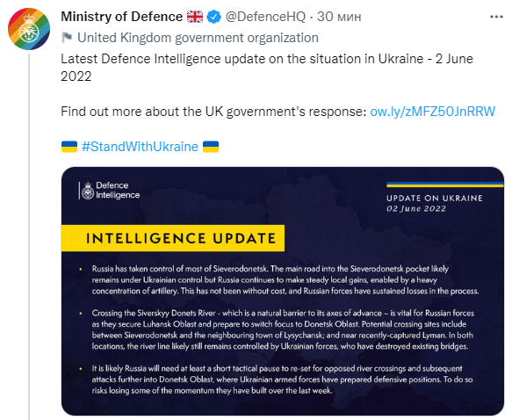The height and width of the screenshot is (420, 512).
Task: Click the blue verified checkmark badge
Action: point(214,17)
